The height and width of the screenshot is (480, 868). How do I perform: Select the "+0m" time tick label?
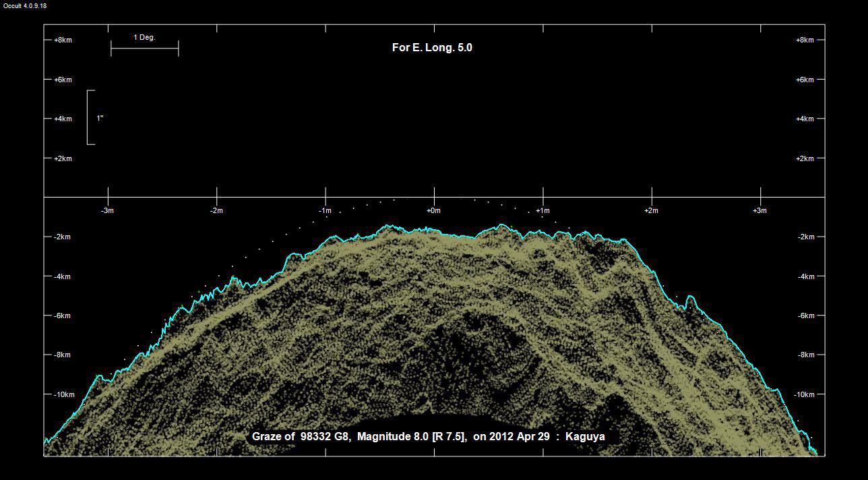pyautogui.click(x=433, y=210)
